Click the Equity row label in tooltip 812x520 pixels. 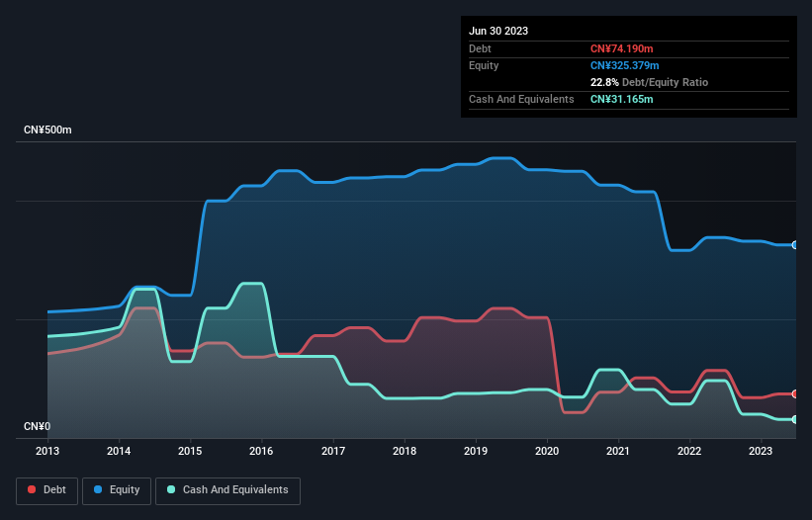[484, 65]
